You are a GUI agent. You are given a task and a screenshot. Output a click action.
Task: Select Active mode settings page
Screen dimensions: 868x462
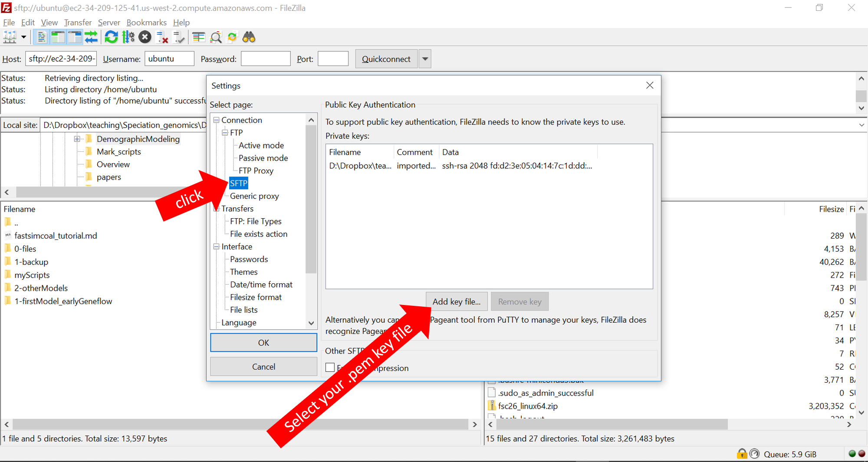click(x=261, y=145)
